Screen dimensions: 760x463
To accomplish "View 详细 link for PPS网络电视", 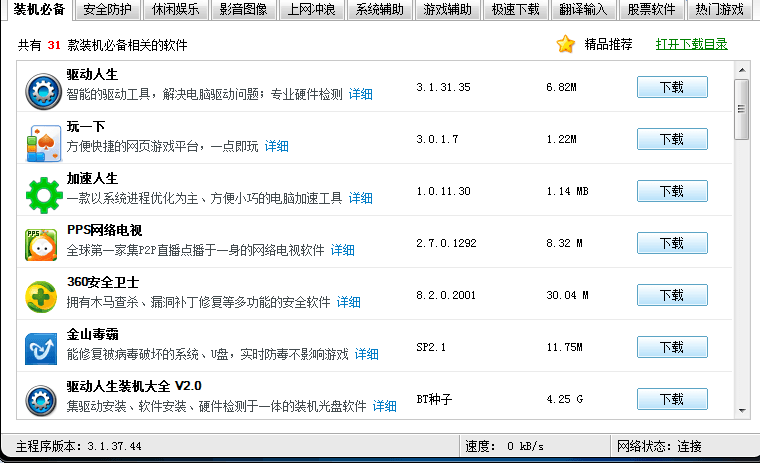I will [x=343, y=250].
